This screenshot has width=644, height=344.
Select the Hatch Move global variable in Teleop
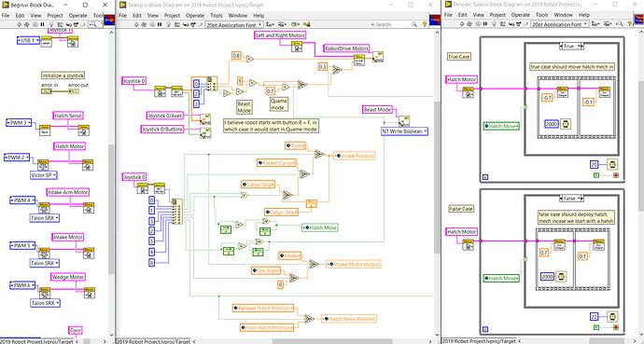click(320, 227)
